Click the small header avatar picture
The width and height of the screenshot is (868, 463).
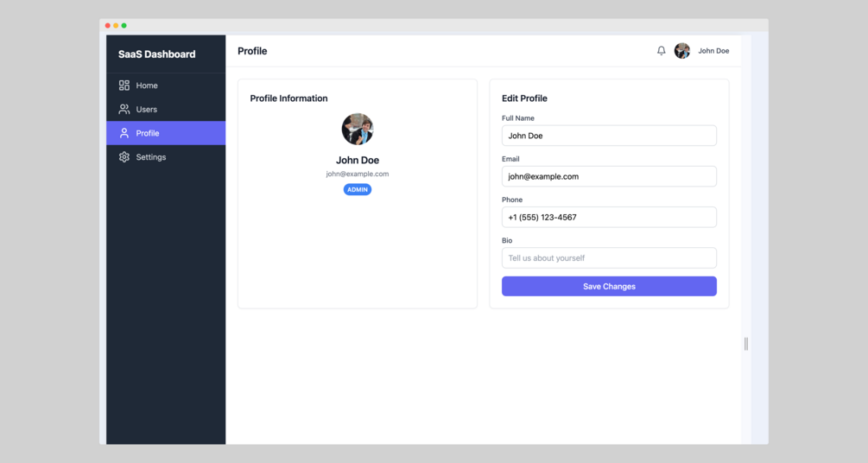click(682, 50)
